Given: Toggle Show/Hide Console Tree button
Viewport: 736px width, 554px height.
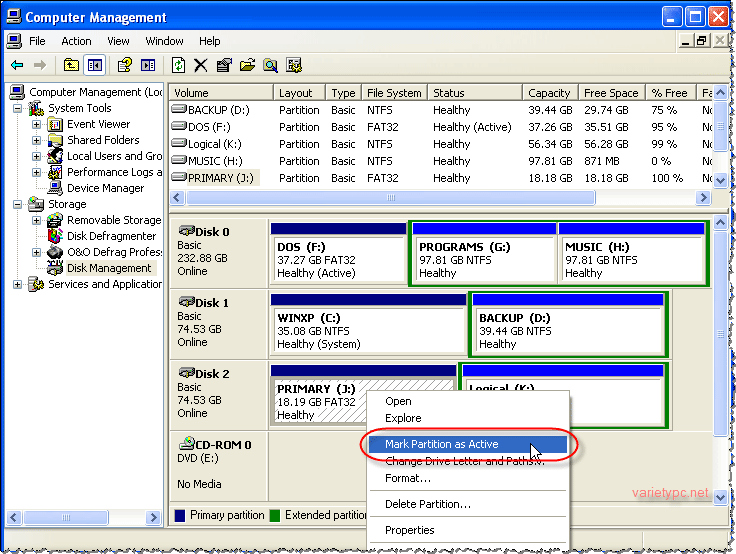Looking at the screenshot, I should click(x=94, y=65).
